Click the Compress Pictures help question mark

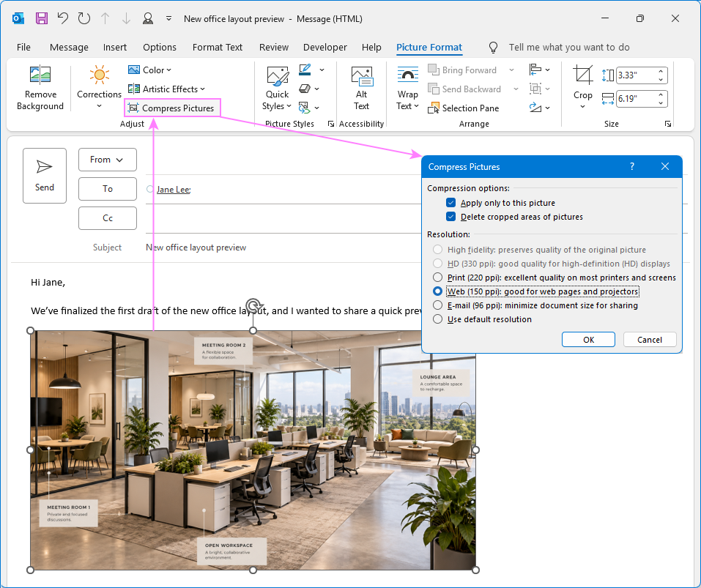(x=631, y=167)
